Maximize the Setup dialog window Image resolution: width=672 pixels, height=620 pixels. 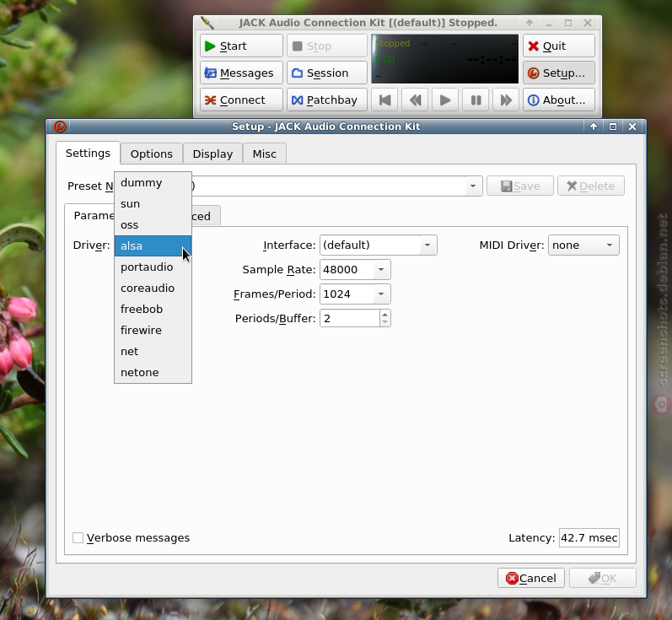pyautogui.click(x=613, y=127)
